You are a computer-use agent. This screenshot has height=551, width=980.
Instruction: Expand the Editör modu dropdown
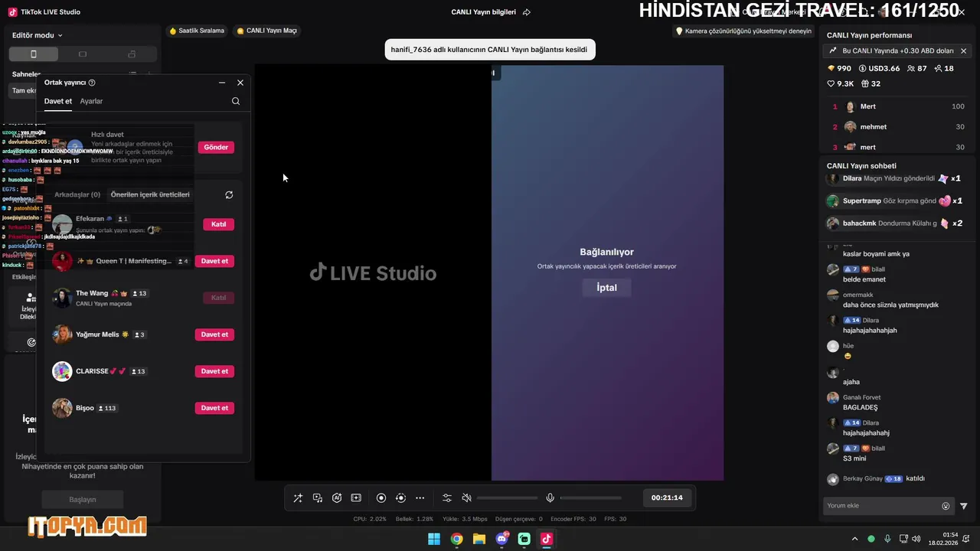(38, 35)
